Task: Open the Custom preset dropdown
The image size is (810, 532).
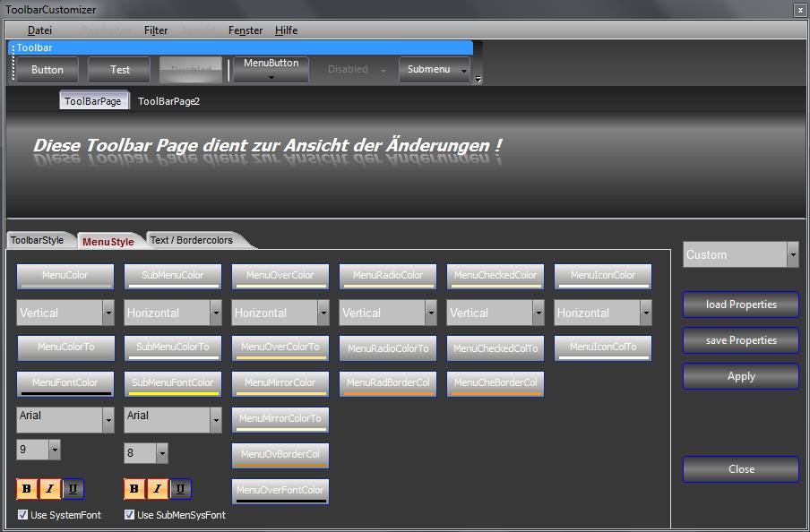Action: 792,254
